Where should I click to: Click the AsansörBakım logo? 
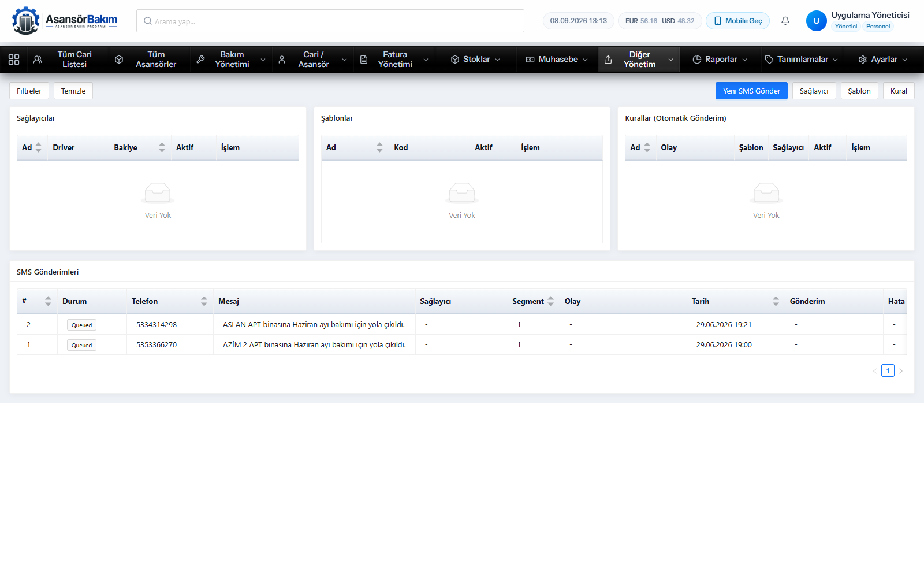65,21
